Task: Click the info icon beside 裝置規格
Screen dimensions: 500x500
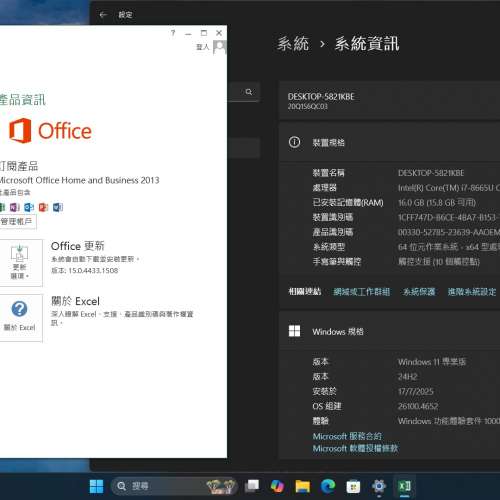Action: tap(294, 142)
